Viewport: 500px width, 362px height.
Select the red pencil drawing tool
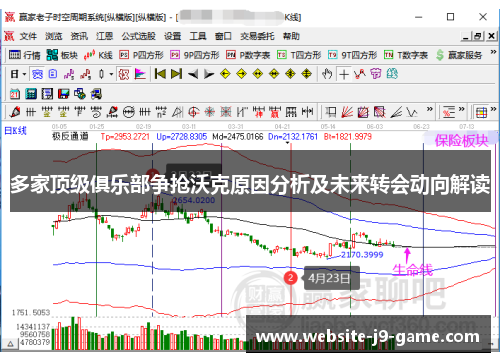14,112
